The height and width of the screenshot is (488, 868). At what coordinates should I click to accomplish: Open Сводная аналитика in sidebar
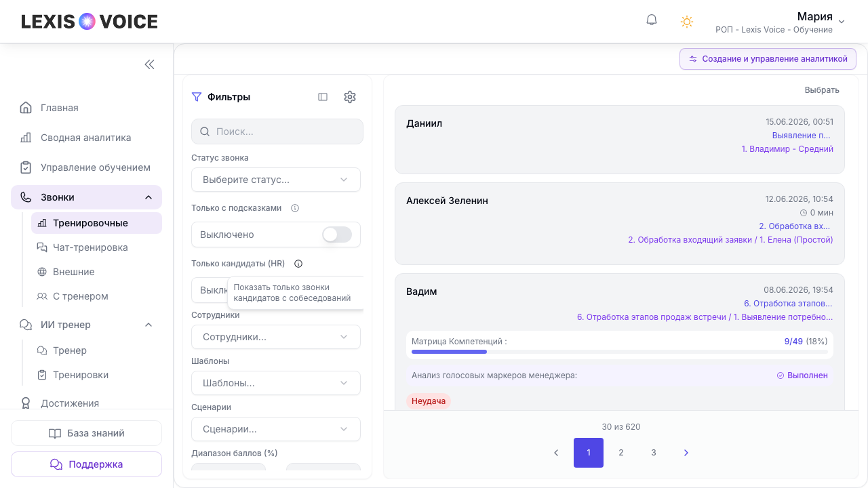coord(86,138)
